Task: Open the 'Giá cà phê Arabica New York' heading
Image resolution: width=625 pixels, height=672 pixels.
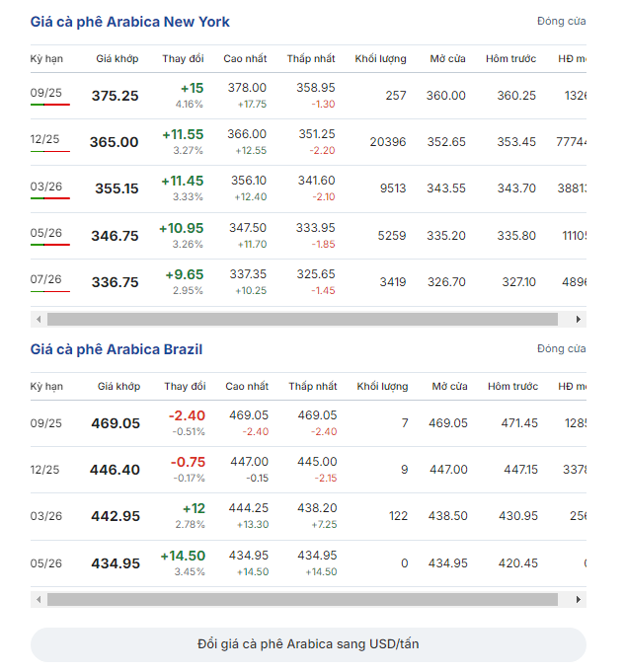Action: coord(130,22)
